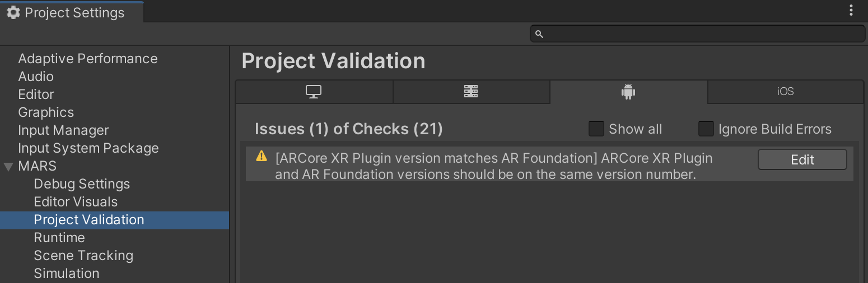Open the three-dot window options menu
The width and height of the screenshot is (868, 283).
click(852, 11)
